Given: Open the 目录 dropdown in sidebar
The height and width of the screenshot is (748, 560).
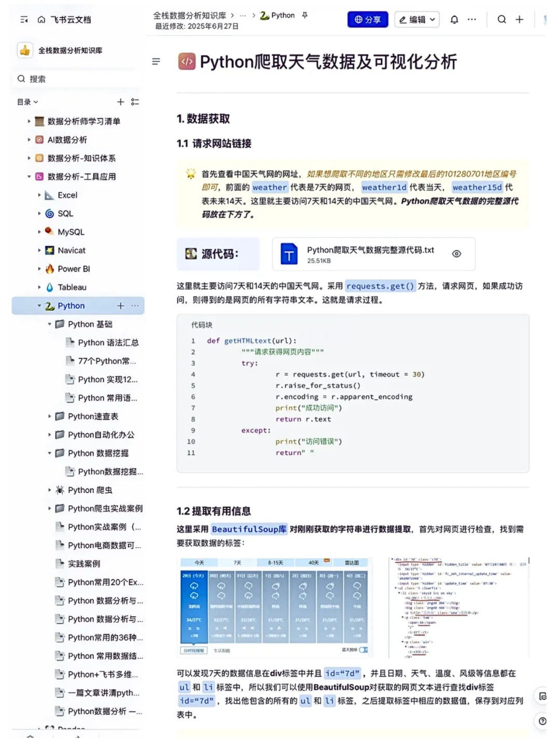Looking at the screenshot, I should pos(27,102).
